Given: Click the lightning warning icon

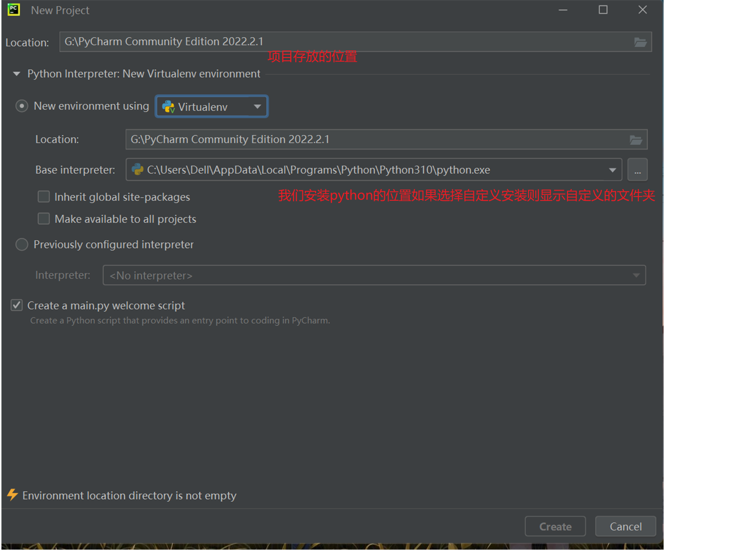Looking at the screenshot, I should coord(12,495).
